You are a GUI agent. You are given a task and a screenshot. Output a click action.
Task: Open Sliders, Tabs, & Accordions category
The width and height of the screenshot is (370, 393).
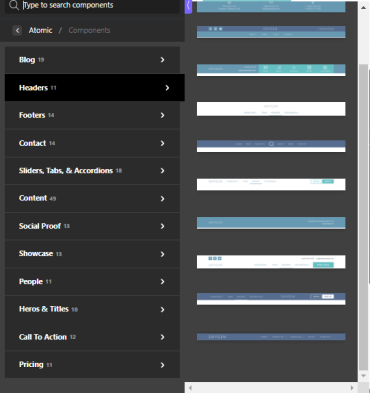(92, 171)
